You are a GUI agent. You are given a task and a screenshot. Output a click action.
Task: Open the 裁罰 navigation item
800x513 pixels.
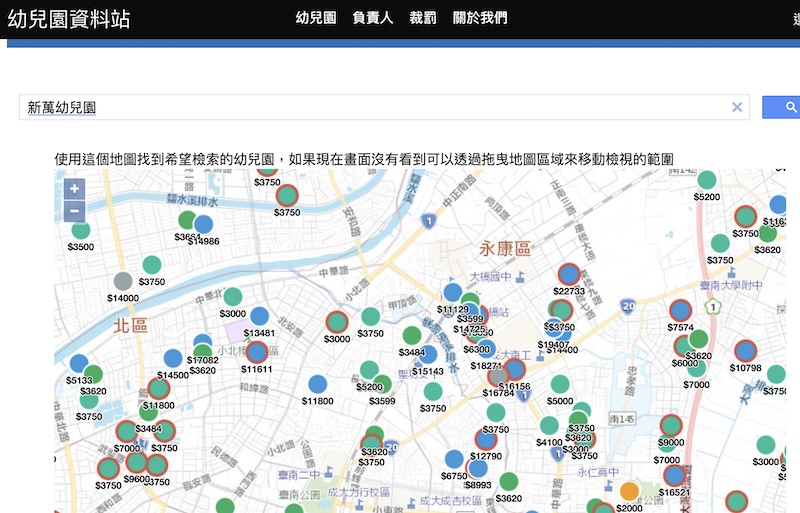tap(423, 18)
